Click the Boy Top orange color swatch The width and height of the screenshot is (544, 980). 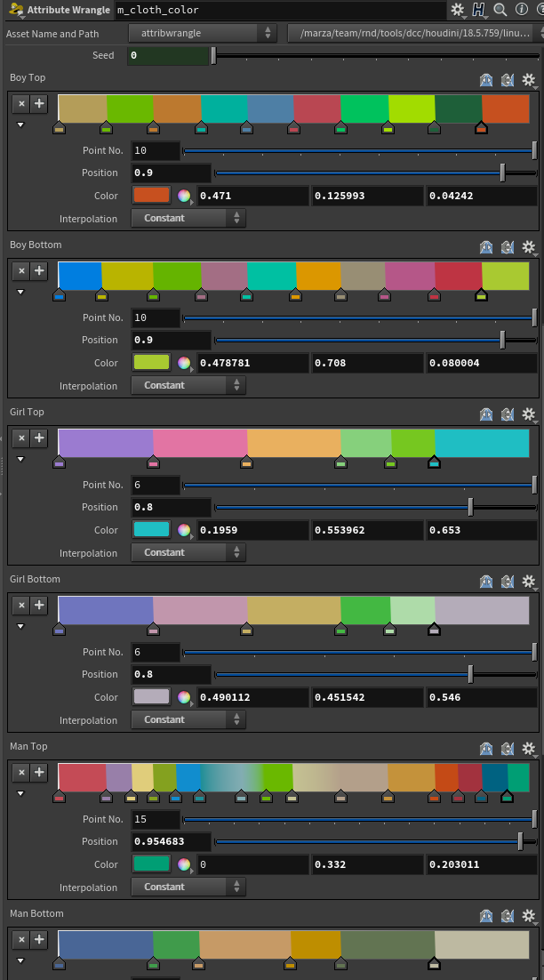point(151,196)
